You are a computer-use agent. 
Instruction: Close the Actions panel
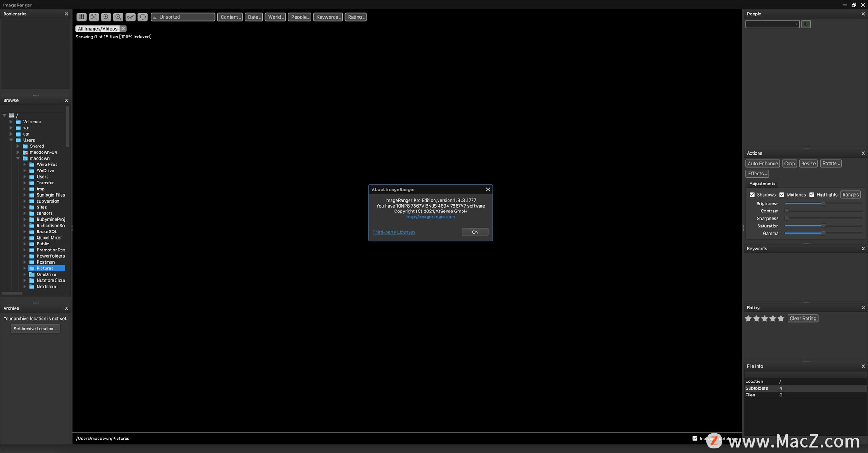(863, 153)
